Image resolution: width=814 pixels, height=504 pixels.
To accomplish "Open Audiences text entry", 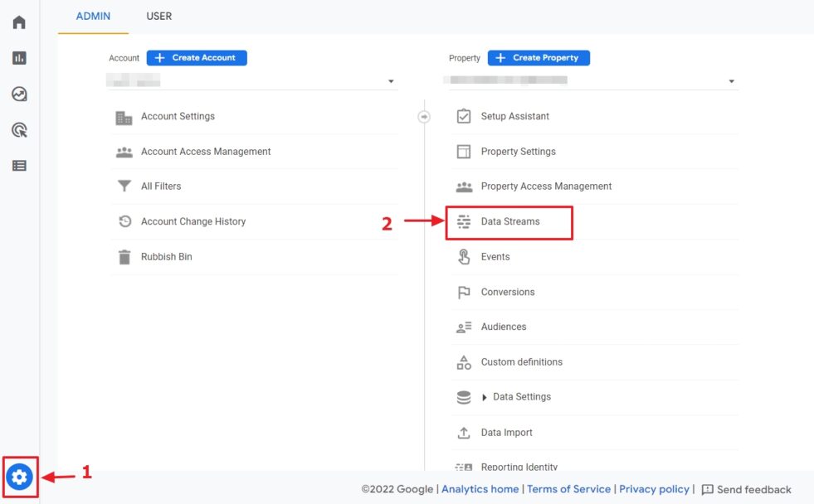I will 504,327.
